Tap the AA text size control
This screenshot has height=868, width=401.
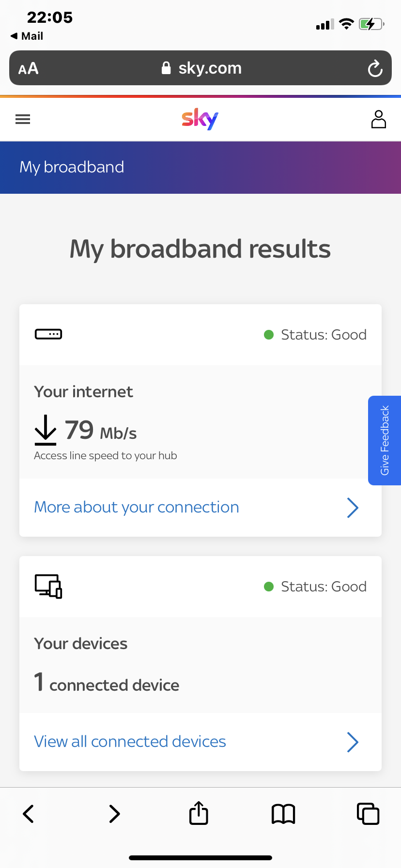28,68
